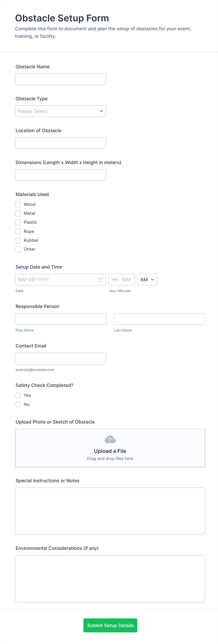Click the First Name field
This screenshot has width=218, height=644.
60,319
